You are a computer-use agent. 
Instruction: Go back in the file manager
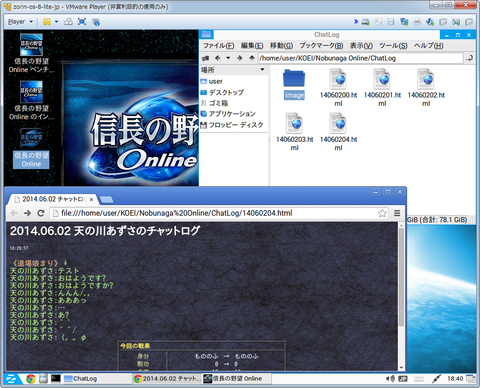tap(218, 58)
